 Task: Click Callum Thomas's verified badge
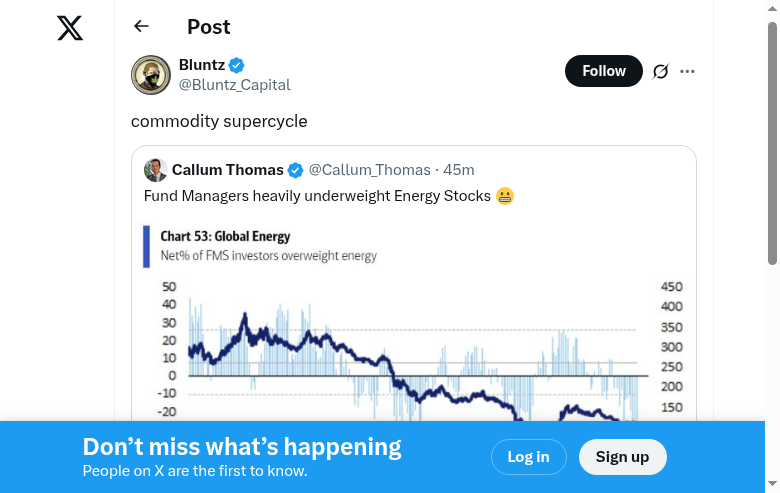click(296, 170)
